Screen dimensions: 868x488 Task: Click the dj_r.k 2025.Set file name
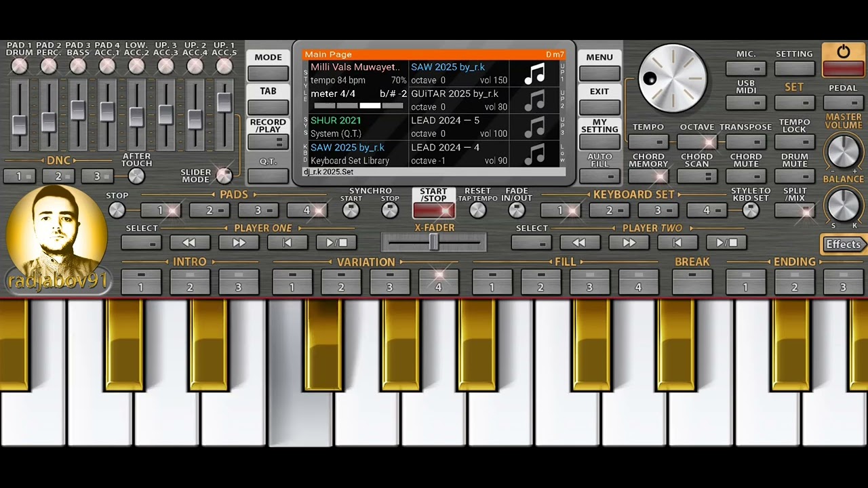tap(329, 172)
